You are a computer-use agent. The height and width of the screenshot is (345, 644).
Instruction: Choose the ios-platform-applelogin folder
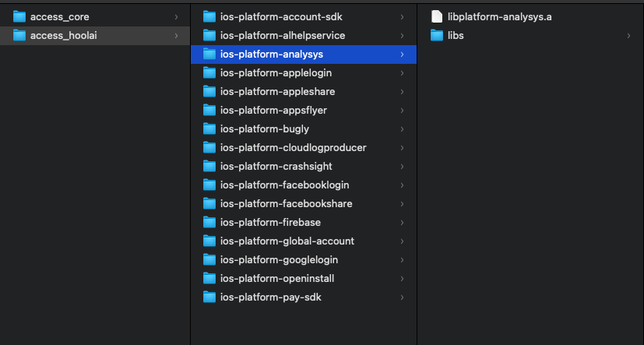[304, 73]
